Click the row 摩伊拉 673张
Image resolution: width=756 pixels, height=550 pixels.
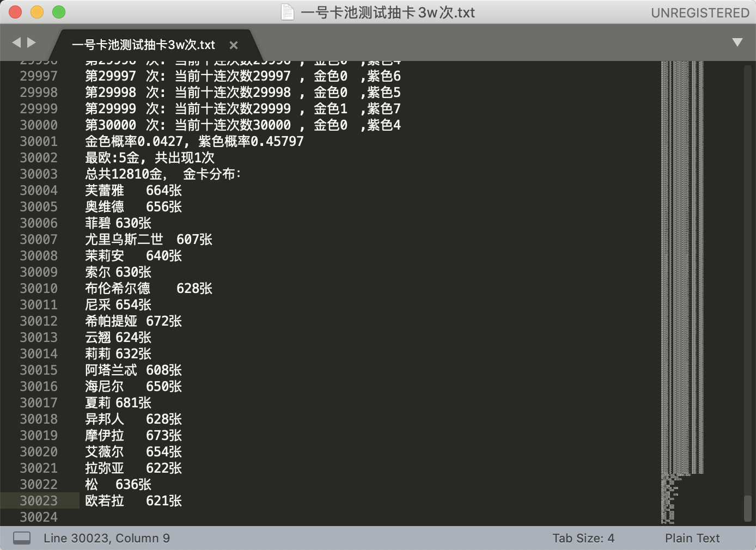(x=133, y=436)
